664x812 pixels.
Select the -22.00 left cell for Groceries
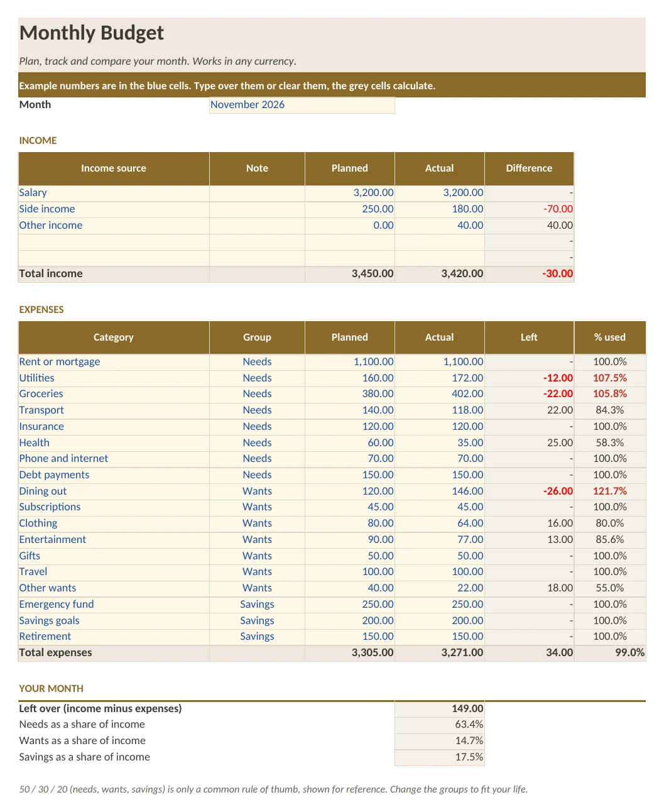[x=530, y=394]
